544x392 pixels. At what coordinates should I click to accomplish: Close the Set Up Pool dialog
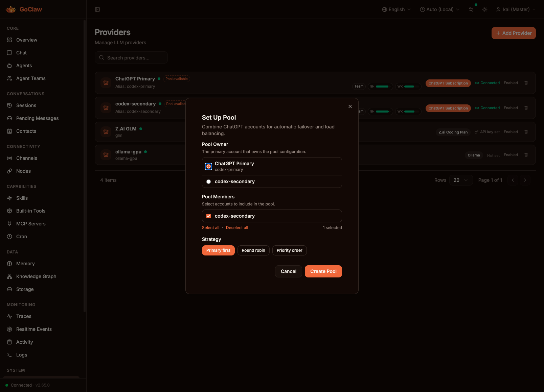tap(350, 106)
